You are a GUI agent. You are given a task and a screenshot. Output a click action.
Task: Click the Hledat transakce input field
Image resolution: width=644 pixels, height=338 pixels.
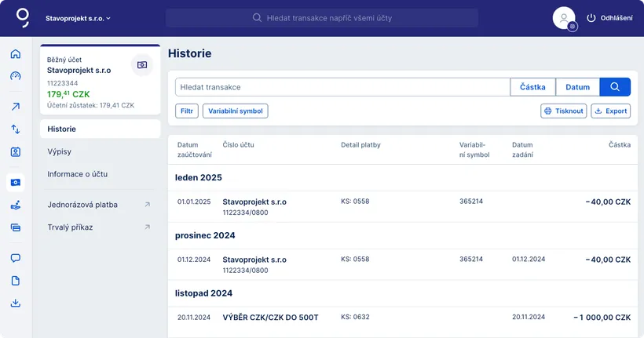[342, 87]
